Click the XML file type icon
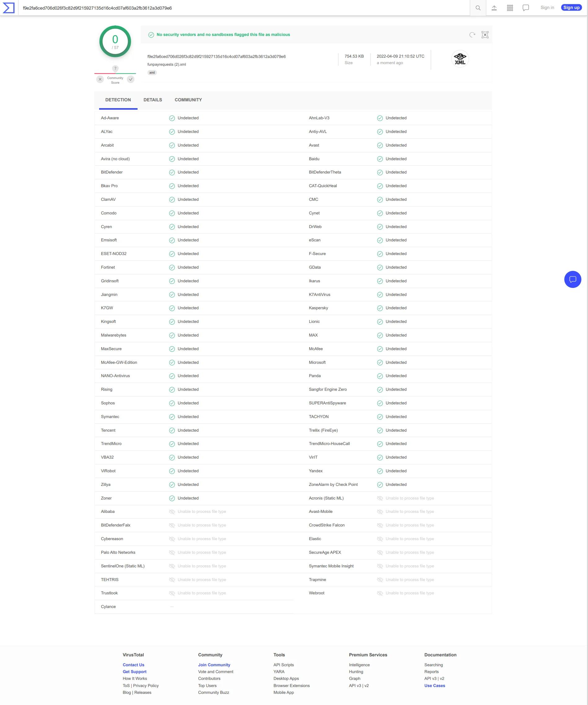 click(460, 58)
